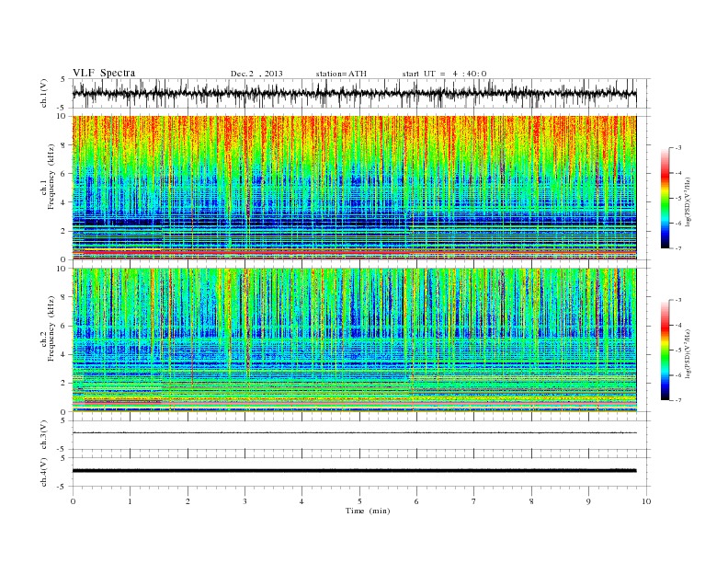Click the "ch.3(V)" axis label
This screenshot has width=728, height=563.
coord(44,435)
